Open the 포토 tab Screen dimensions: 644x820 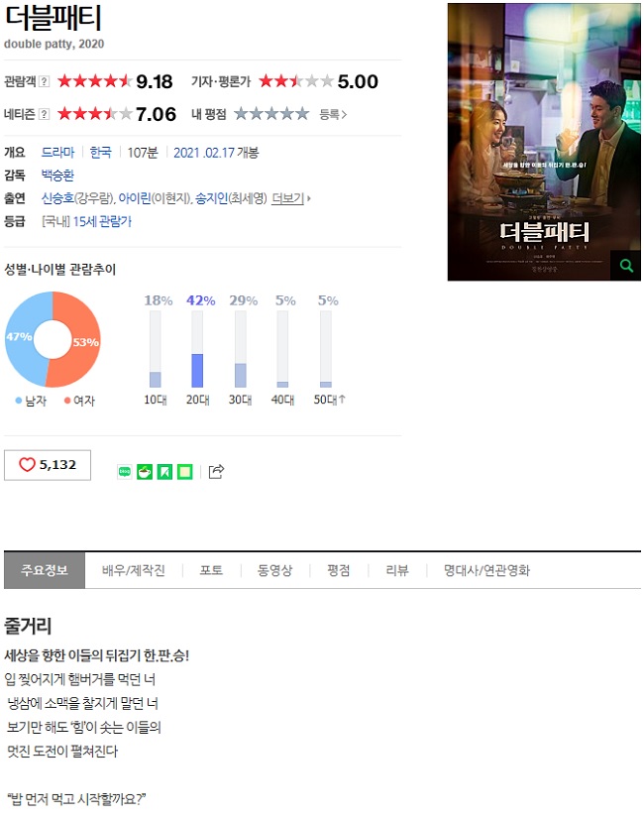tap(212, 570)
